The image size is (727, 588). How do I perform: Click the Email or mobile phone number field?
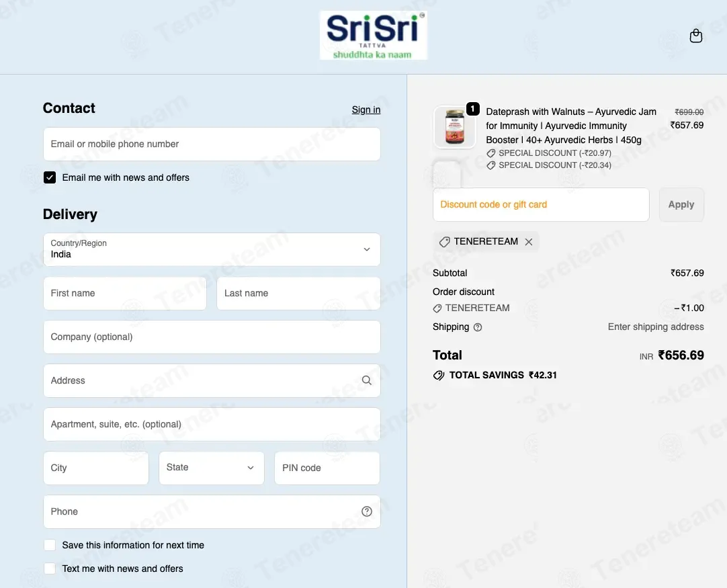pyautogui.click(x=212, y=144)
